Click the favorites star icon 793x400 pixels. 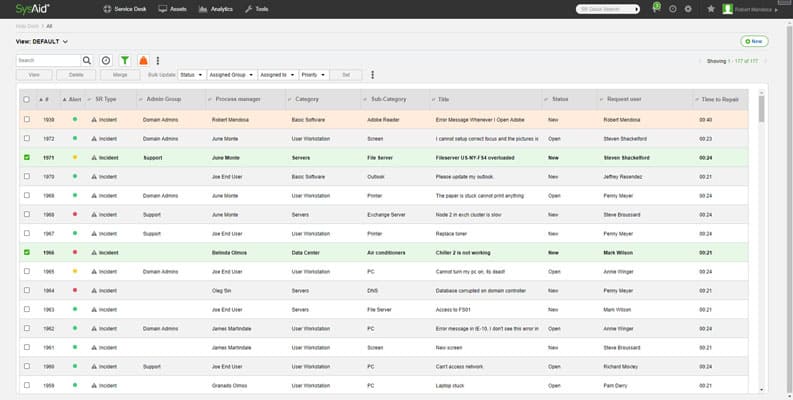pos(711,9)
